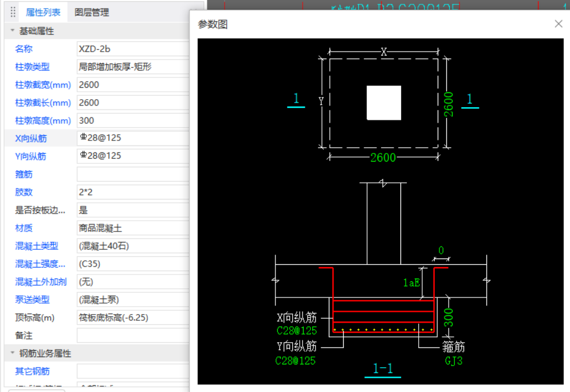Click the horizontal green 2600 dimension in diagram
The width and height of the screenshot is (570, 392).
[x=383, y=158]
